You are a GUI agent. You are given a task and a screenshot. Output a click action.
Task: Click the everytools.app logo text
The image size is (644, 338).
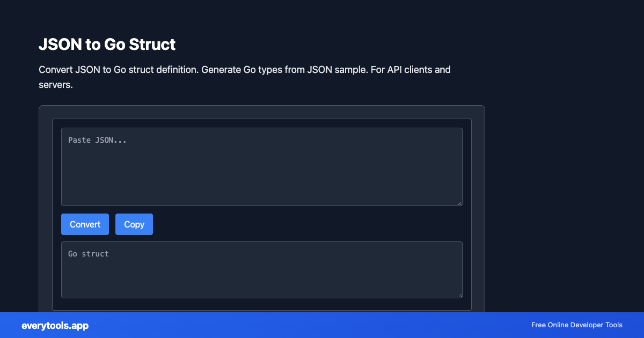tap(55, 325)
